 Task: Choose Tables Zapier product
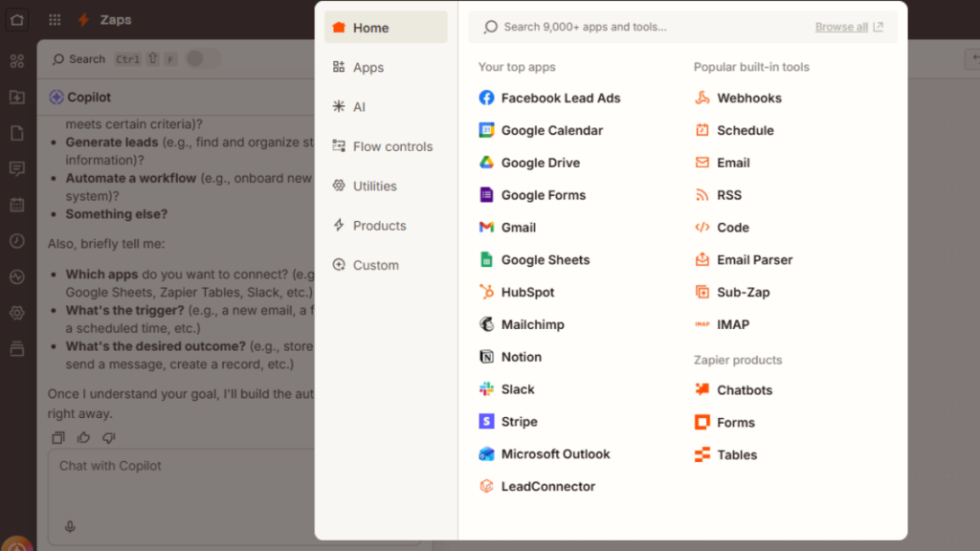click(x=725, y=454)
